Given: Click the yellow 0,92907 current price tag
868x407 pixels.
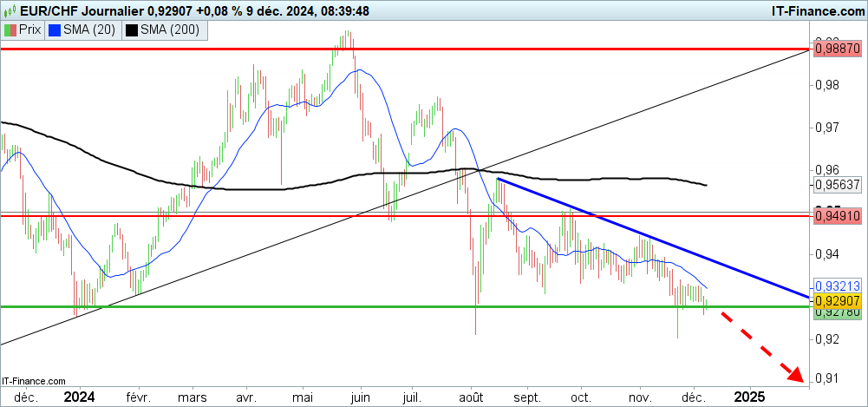Looking at the screenshot, I should tap(836, 299).
